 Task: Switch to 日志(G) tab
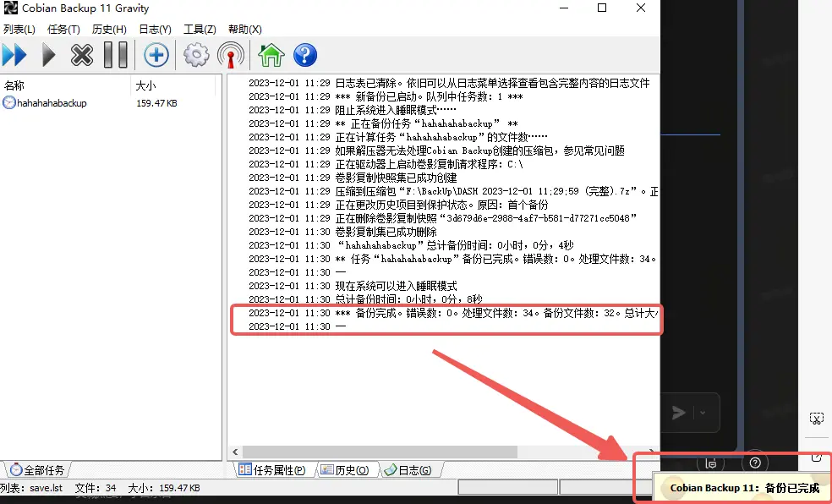coord(408,470)
